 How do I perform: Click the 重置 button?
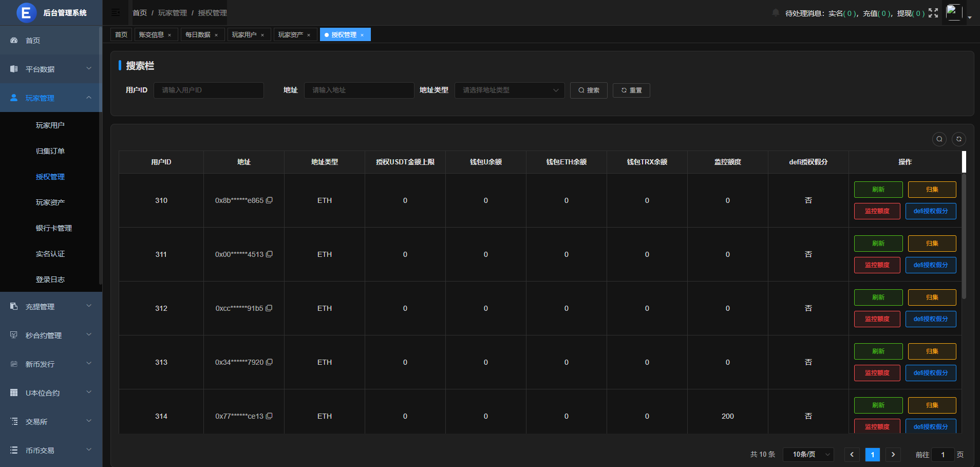[x=631, y=90]
